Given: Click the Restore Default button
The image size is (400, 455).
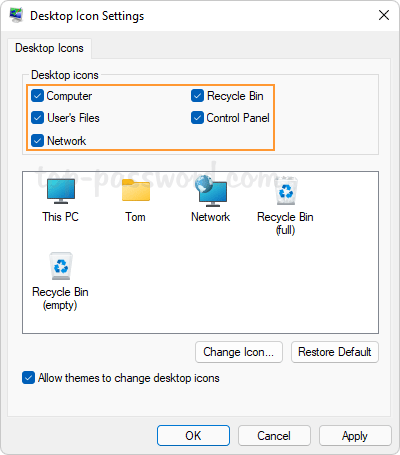Looking at the screenshot, I should coord(335,352).
